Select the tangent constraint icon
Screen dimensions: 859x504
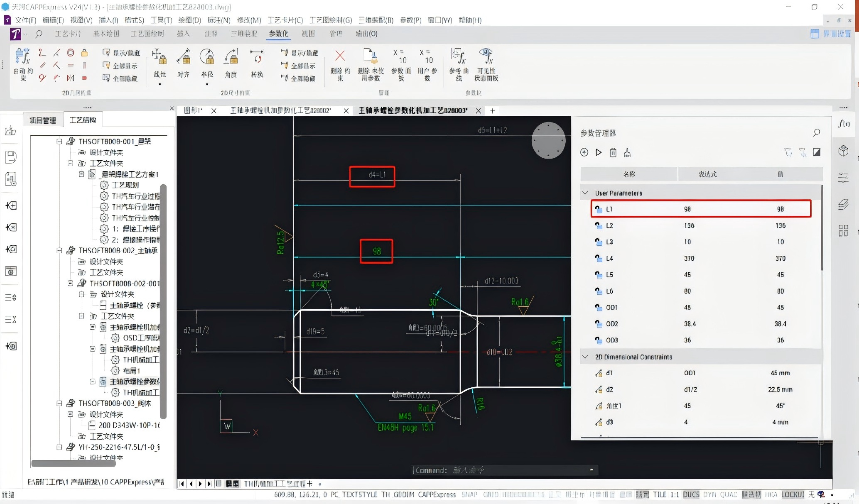pos(42,78)
